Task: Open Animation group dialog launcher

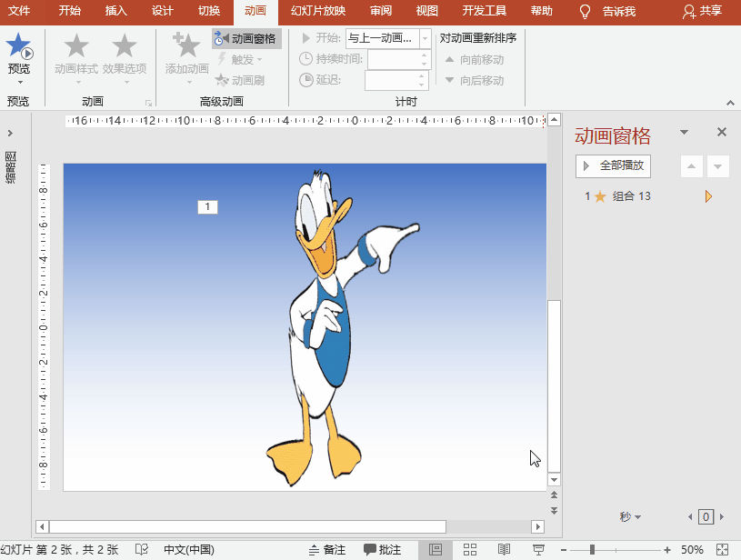Action: point(148,103)
